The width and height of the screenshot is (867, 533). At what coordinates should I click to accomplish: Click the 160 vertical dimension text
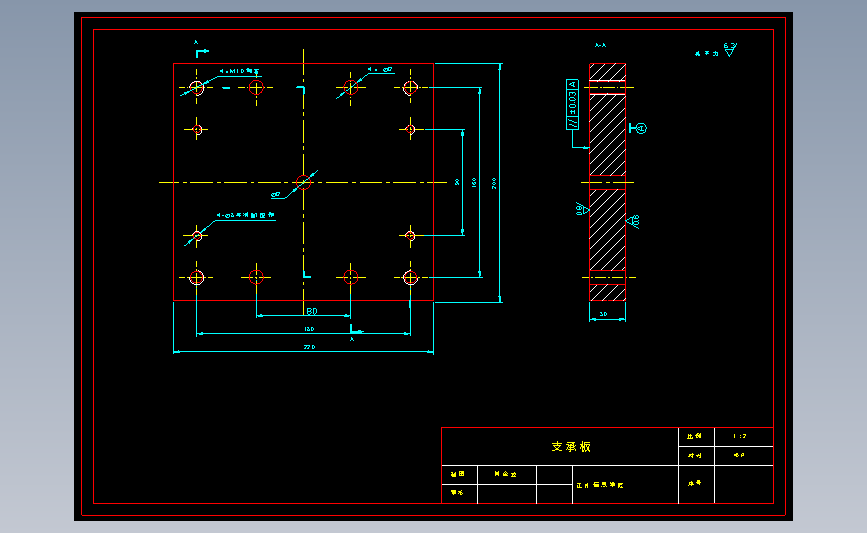[x=474, y=182]
